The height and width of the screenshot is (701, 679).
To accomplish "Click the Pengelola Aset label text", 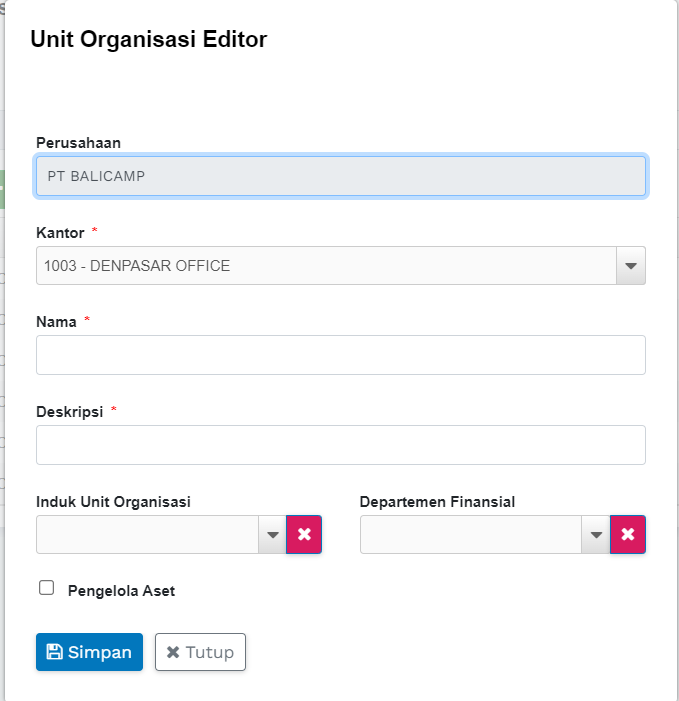I will click(121, 591).
